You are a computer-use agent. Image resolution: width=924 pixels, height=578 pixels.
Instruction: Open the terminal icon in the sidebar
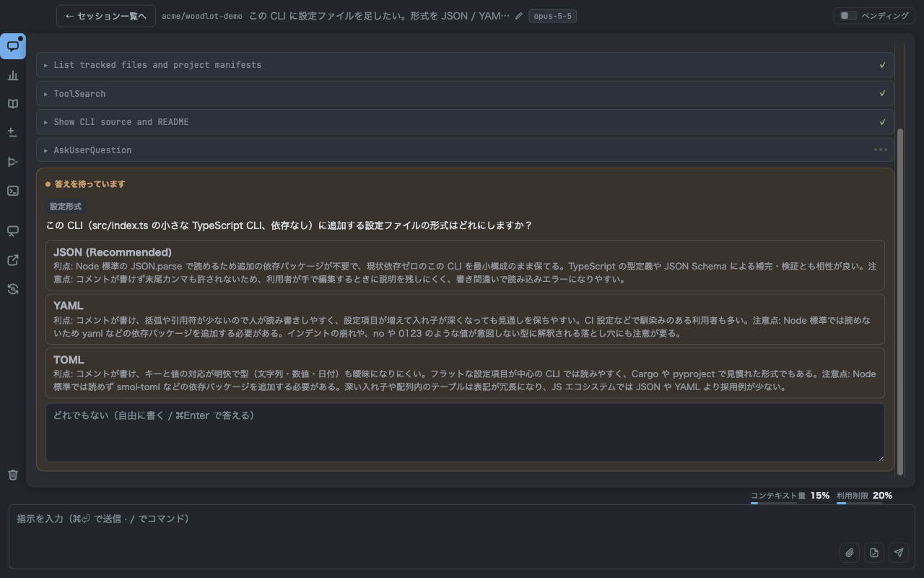[13, 191]
